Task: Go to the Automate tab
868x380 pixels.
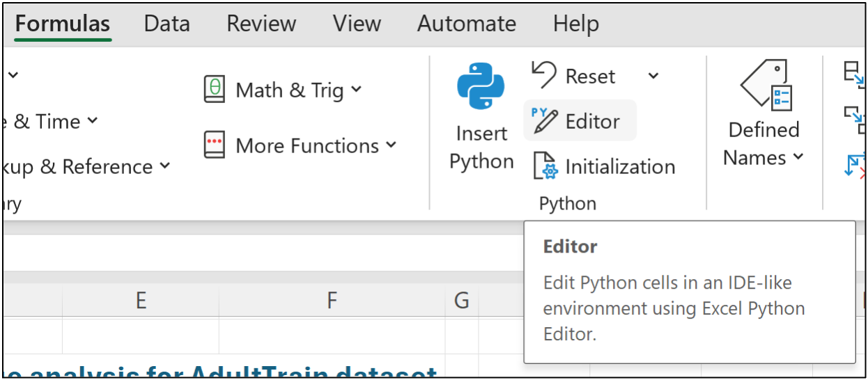Action: pyautogui.click(x=466, y=24)
